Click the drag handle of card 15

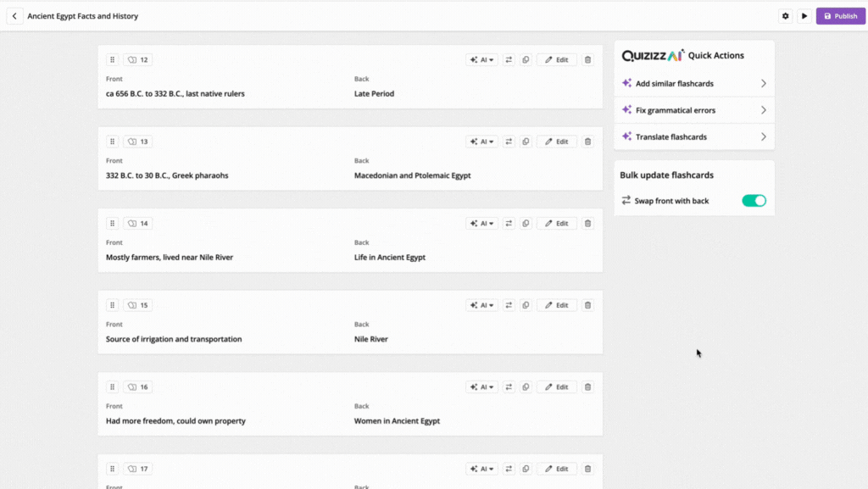tap(113, 305)
